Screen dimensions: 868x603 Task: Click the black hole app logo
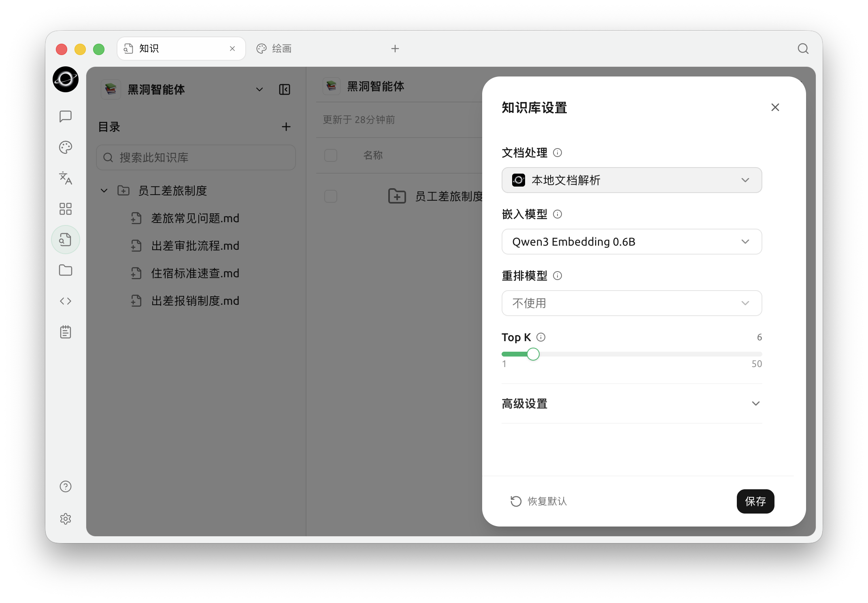point(66,79)
